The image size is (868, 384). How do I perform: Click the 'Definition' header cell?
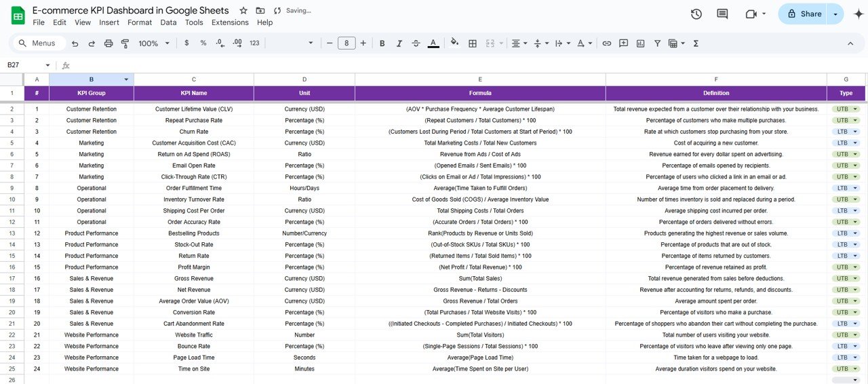pos(716,93)
